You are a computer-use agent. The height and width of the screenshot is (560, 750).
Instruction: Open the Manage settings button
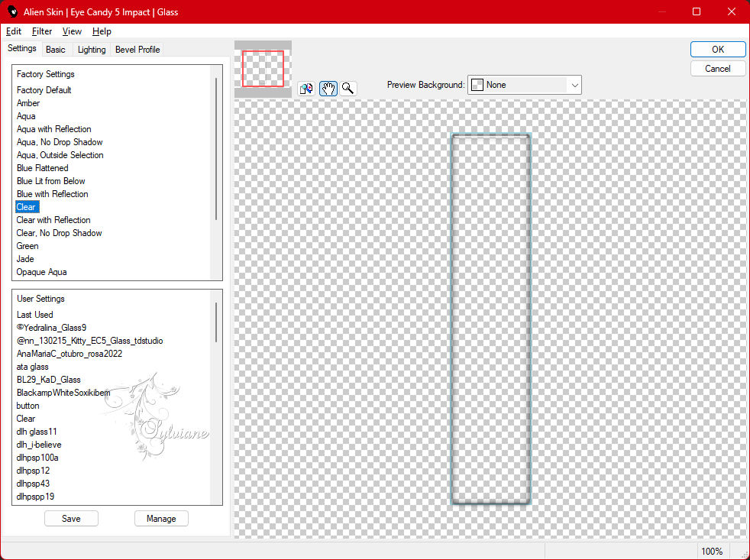click(x=161, y=518)
